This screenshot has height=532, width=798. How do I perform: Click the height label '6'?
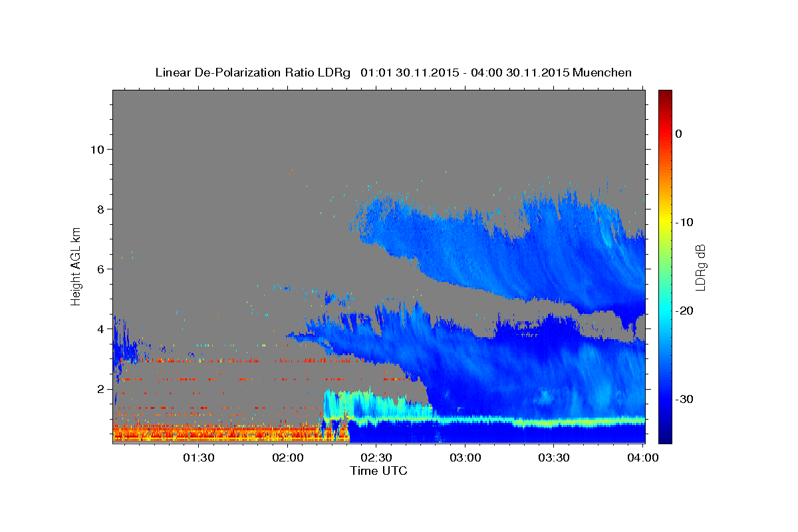point(99,269)
